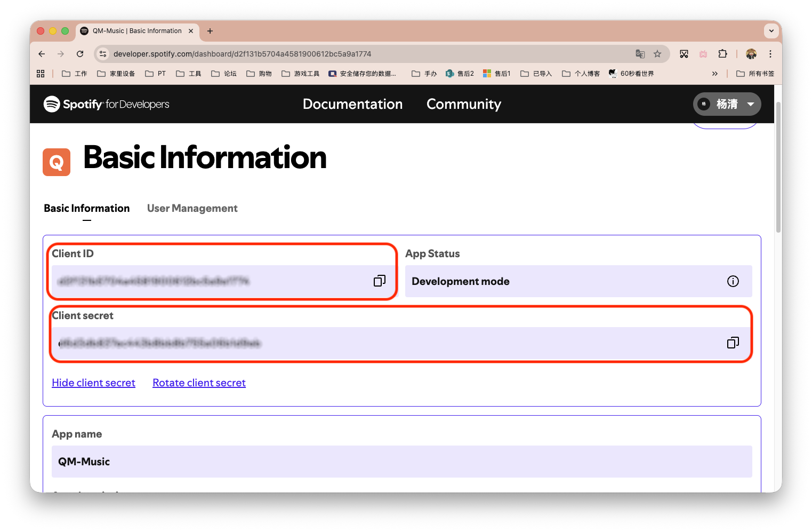
Task: Click Hide client secret link
Action: 93,383
